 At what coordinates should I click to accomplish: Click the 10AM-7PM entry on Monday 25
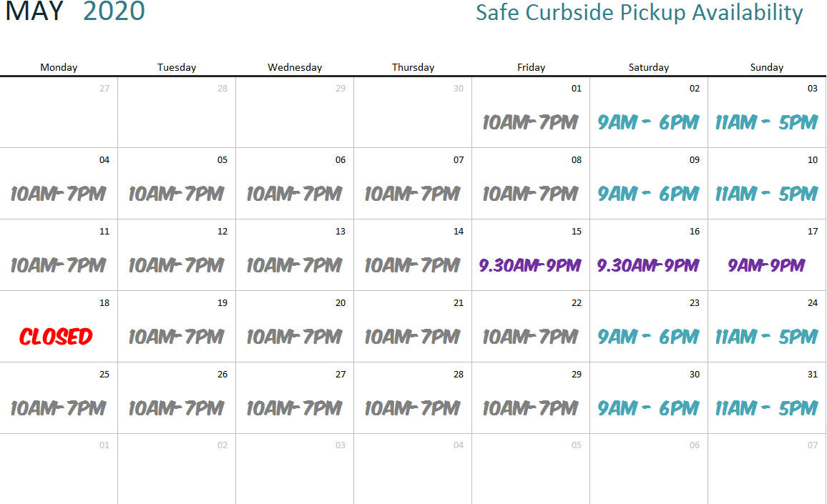58,408
